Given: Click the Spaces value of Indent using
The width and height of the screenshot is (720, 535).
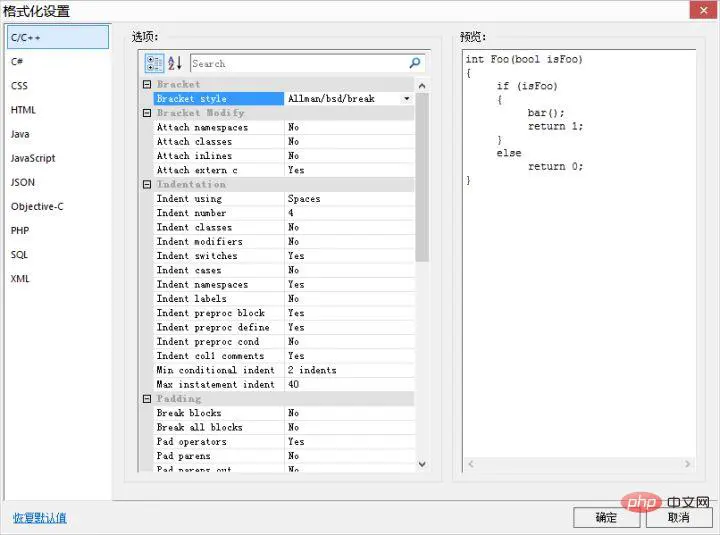Looking at the screenshot, I should click(304, 199).
